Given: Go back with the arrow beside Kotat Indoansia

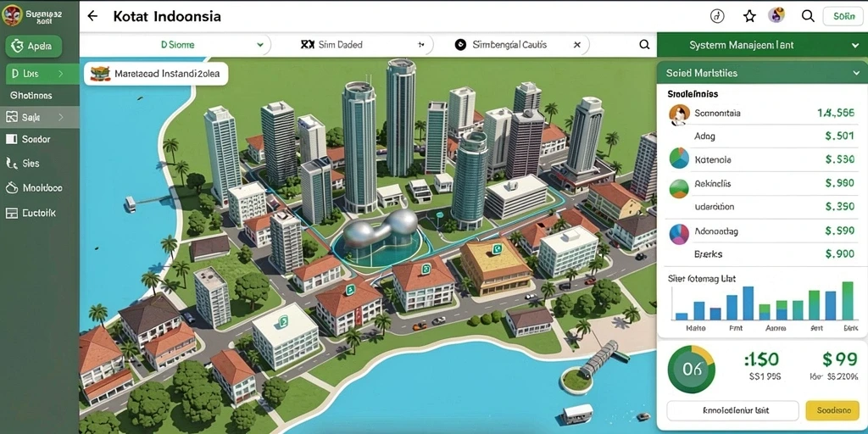Looking at the screenshot, I should (92, 16).
